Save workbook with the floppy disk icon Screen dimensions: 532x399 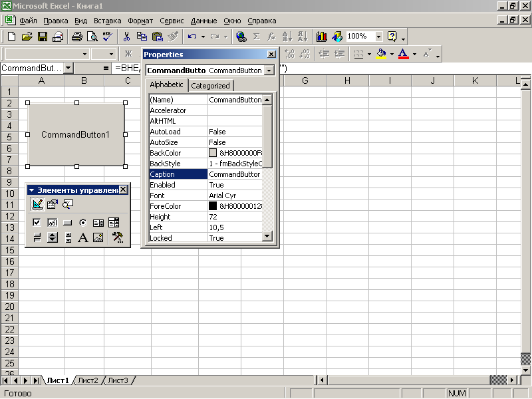click(x=43, y=37)
